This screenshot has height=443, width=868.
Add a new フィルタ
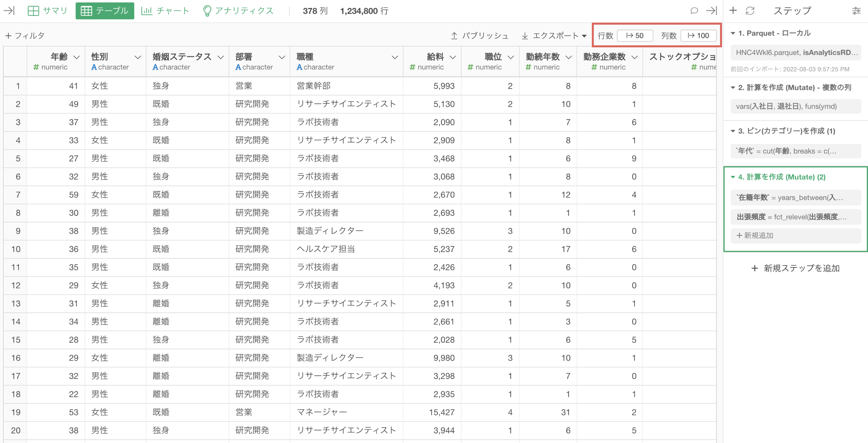(x=25, y=36)
